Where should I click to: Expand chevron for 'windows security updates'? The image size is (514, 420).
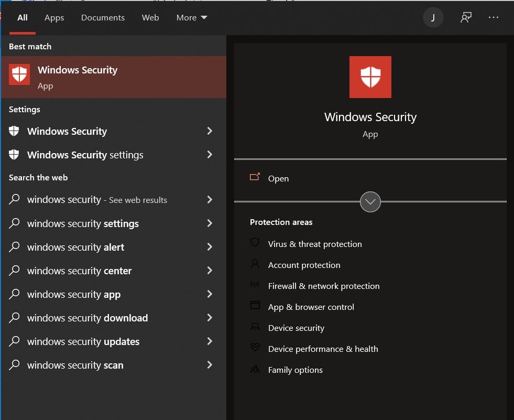point(210,341)
